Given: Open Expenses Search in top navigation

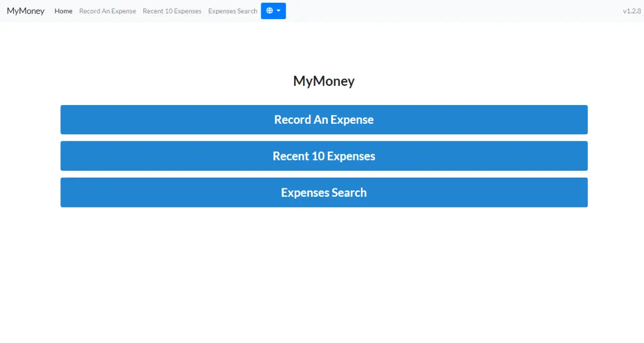Looking at the screenshot, I should [x=232, y=11].
